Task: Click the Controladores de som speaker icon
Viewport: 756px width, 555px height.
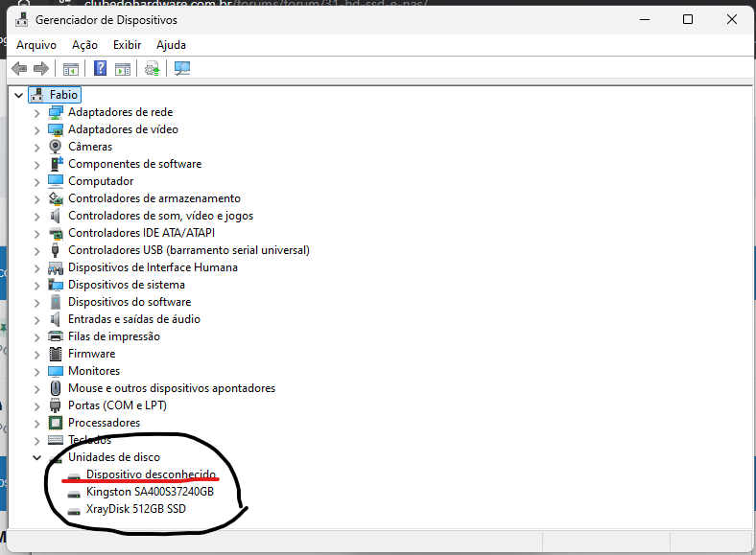Action: click(x=56, y=216)
